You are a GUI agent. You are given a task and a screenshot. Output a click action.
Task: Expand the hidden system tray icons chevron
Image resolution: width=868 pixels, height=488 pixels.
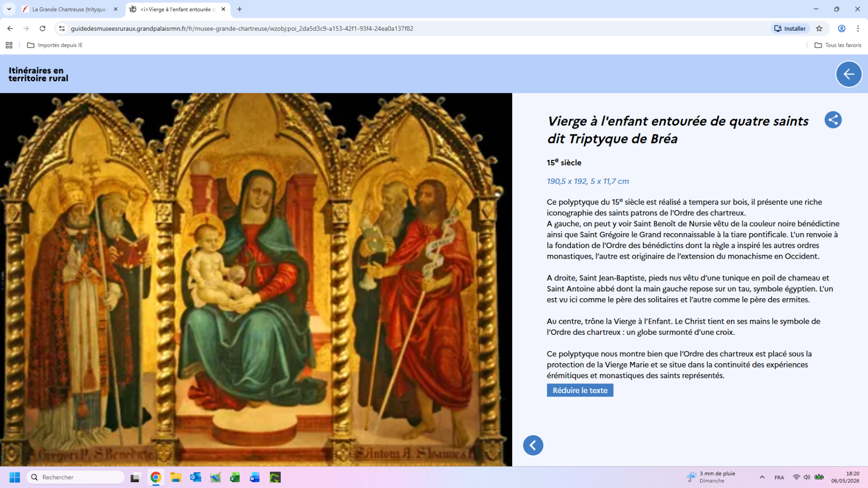coord(762,477)
